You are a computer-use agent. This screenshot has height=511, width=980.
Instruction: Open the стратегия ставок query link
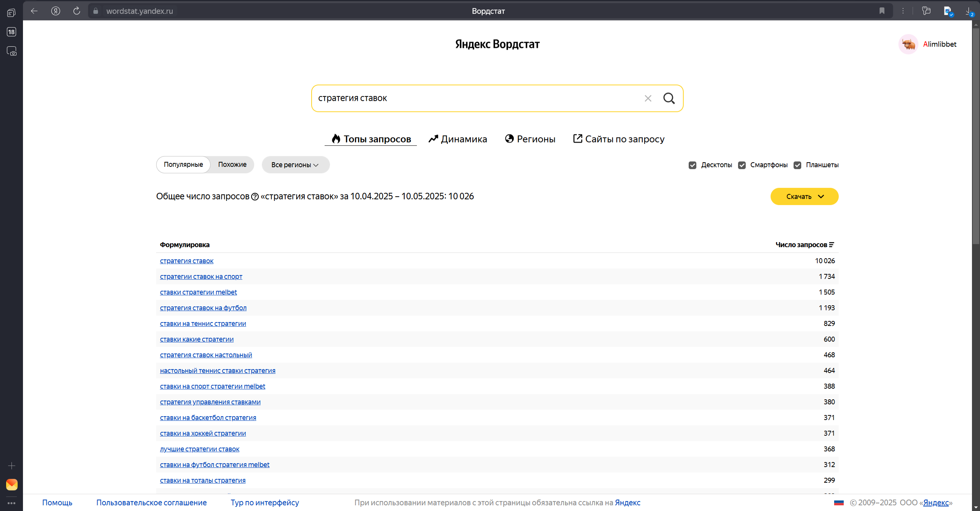(187, 261)
